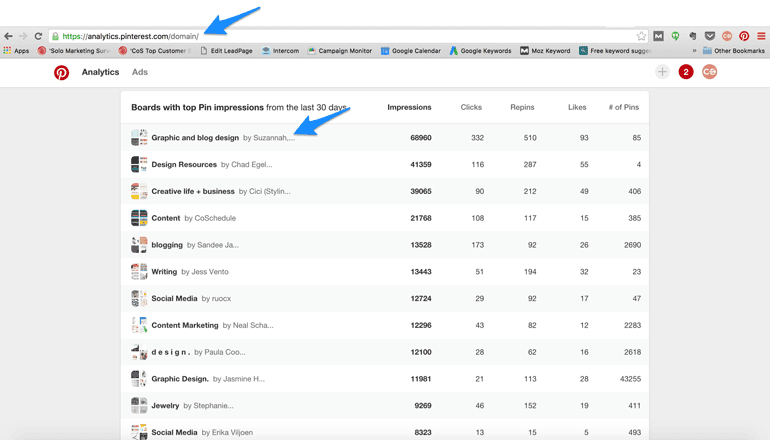This screenshot has width=770, height=440.
Task: Select impressions value 68960
Action: point(421,138)
